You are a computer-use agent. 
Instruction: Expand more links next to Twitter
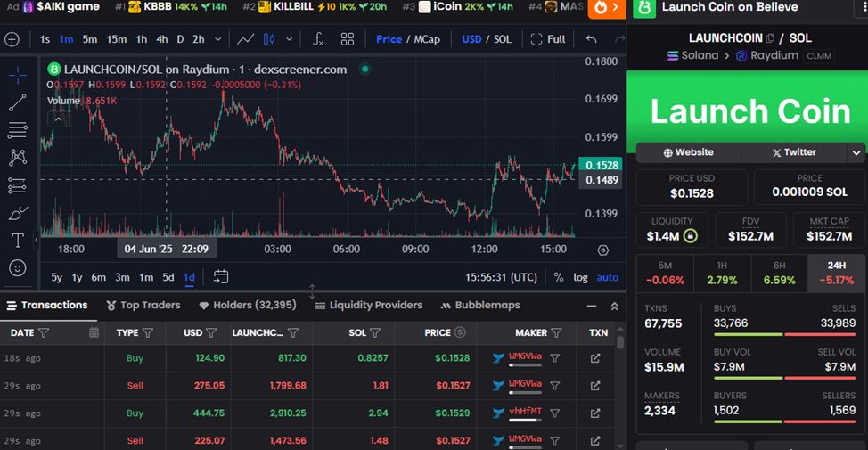856,152
